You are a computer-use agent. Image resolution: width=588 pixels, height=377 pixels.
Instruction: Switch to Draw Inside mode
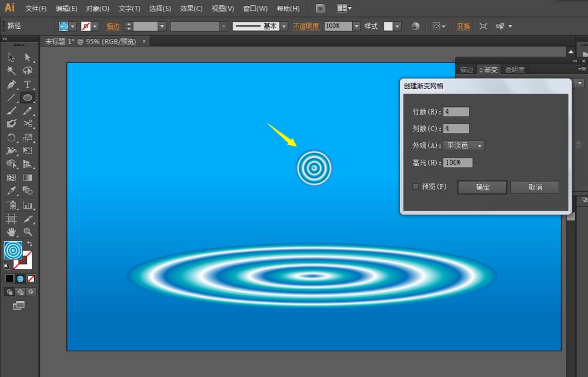(x=31, y=292)
